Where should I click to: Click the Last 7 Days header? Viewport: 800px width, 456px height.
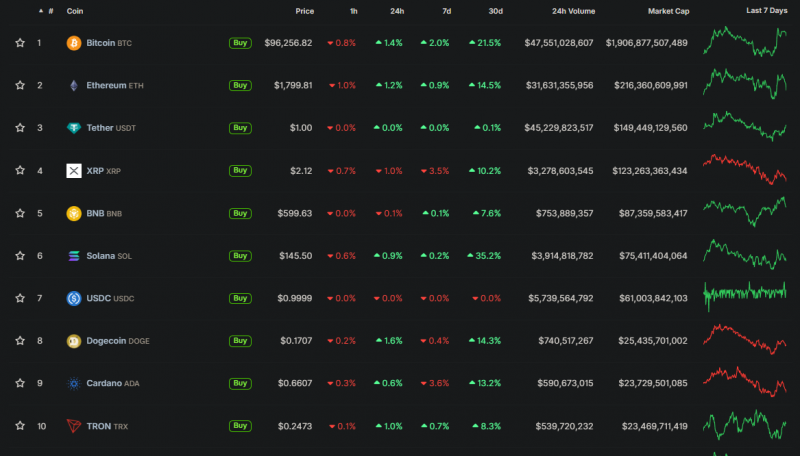(767, 10)
